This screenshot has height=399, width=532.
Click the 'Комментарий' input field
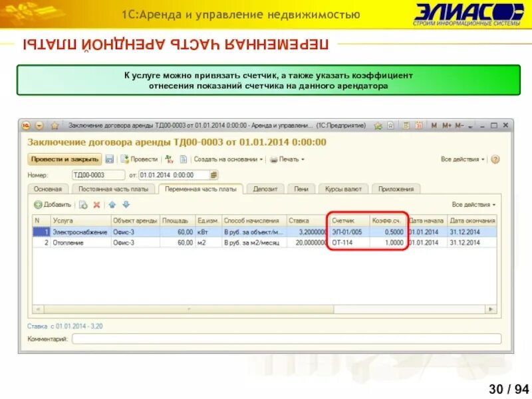tap(287, 338)
